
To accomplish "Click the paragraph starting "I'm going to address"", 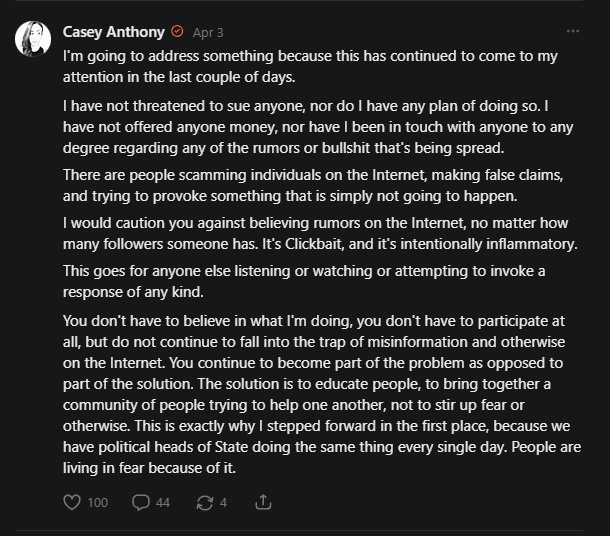I will 310,65.
